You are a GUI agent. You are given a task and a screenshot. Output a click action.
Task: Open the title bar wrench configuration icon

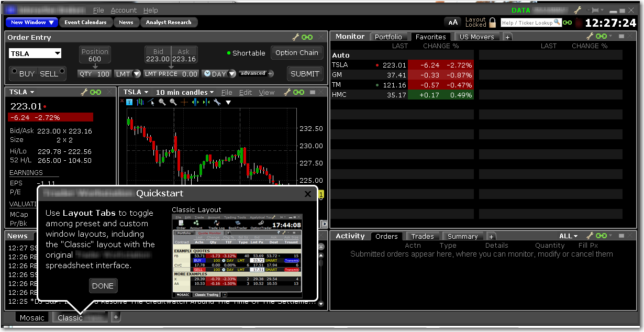point(578,10)
